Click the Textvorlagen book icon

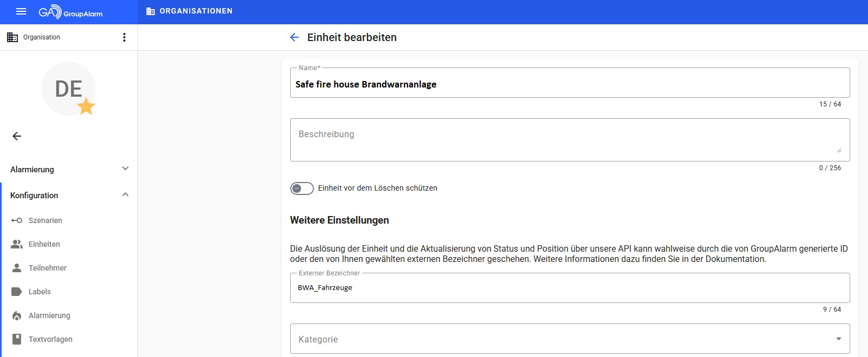point(17,339)
